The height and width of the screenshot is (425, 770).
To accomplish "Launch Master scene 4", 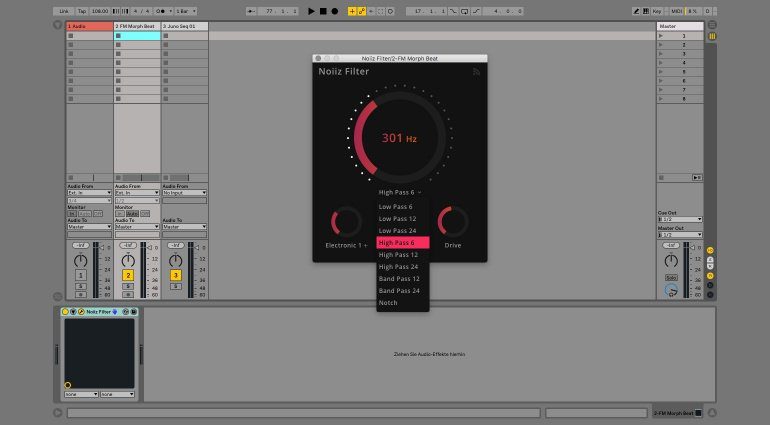I will pyautogui.click(x=661, y=63).
